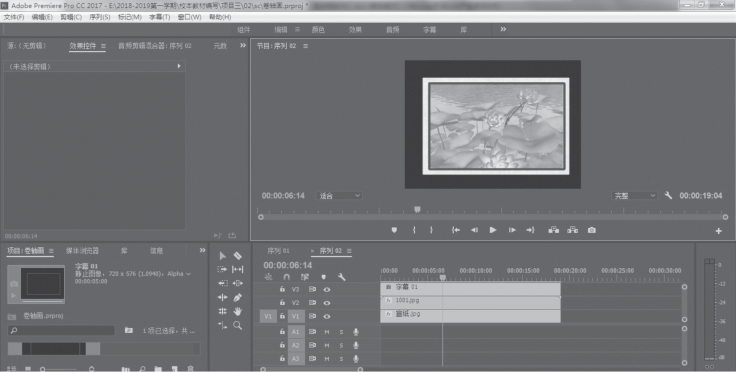Select the Zoom magnifier tool
Viewport: 736px width, 372px height.
[238, 325]
